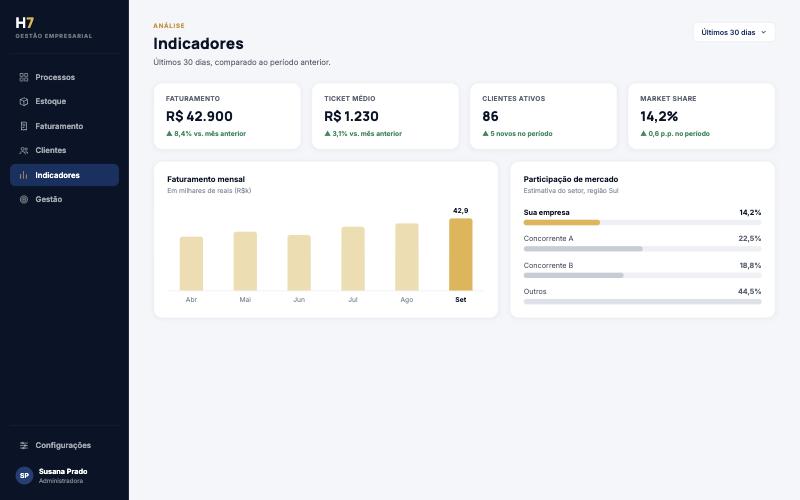The width and height of the screenshot is (800, 500).
Task: Click the Em milhares de reais subtitle
Action: tap(209, 191)
